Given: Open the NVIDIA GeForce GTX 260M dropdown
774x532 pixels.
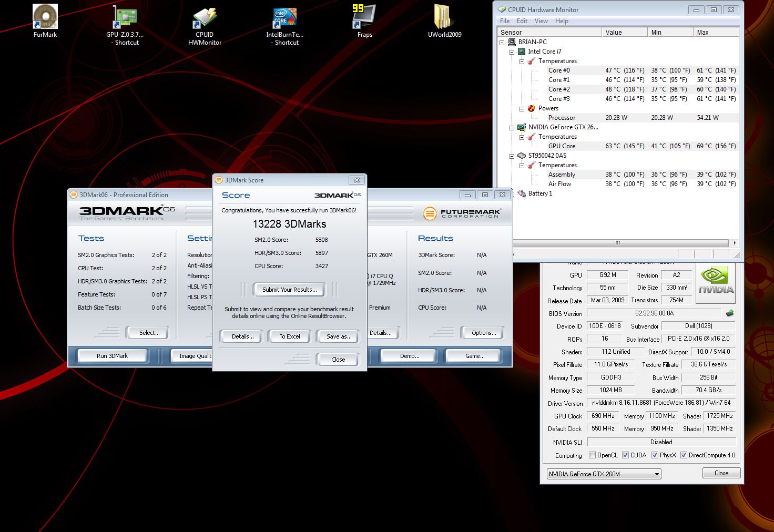Looking at the screenshot, I should click(604, 474).
